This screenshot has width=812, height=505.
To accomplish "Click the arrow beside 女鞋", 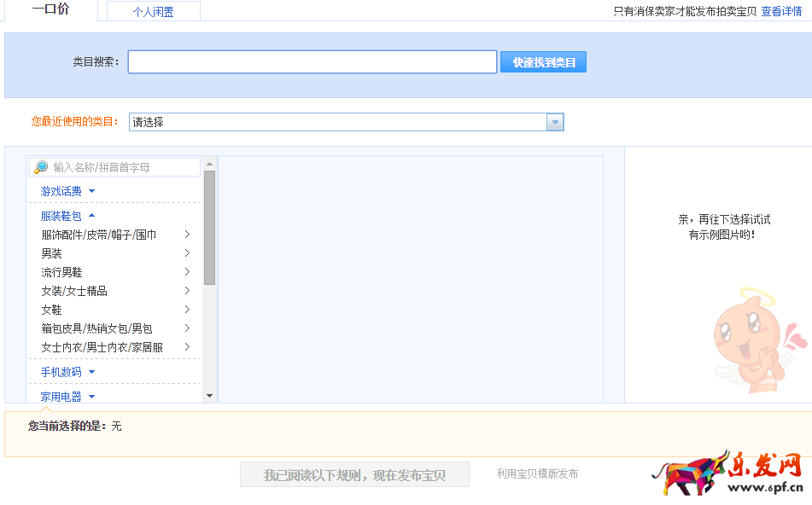I will [x=187, y=310].
